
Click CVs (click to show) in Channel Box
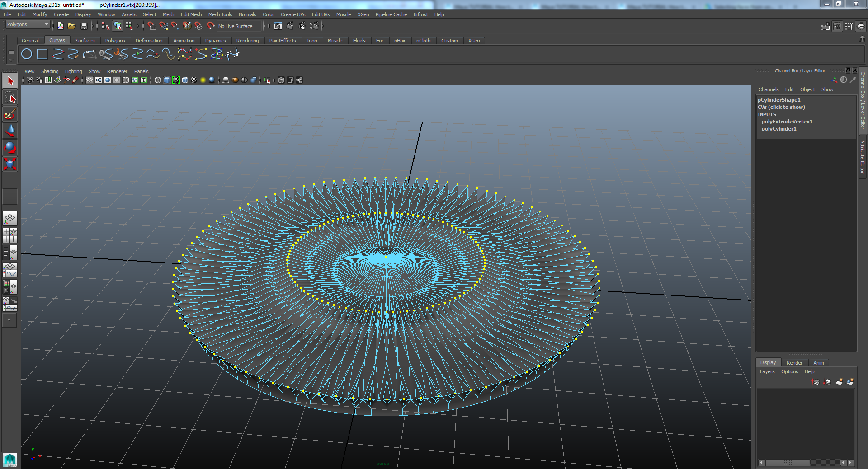click(781, 107)
